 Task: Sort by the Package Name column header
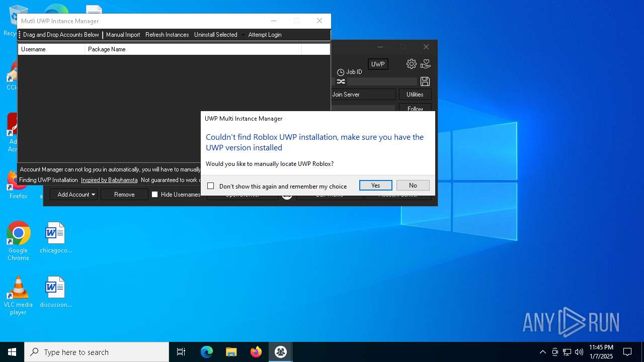193,49
